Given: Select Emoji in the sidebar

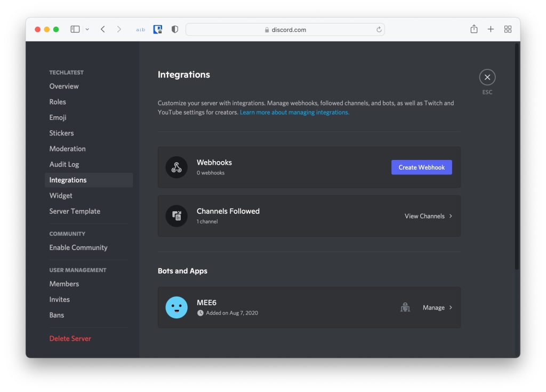Looking at the screenshot, I should (x=89, y=117).
